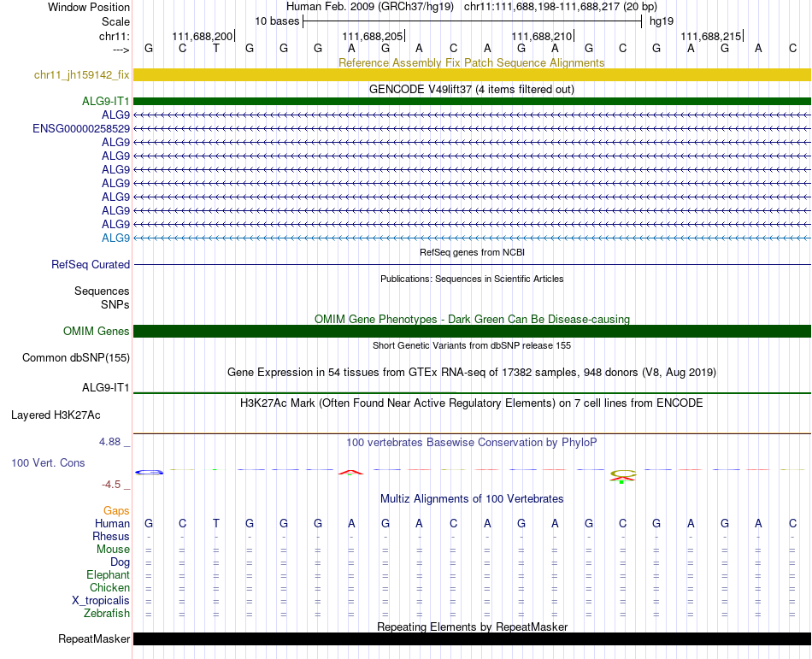Click the OMIM Genes label
This screenshot has height=659, width=812.
click(96, 332)
